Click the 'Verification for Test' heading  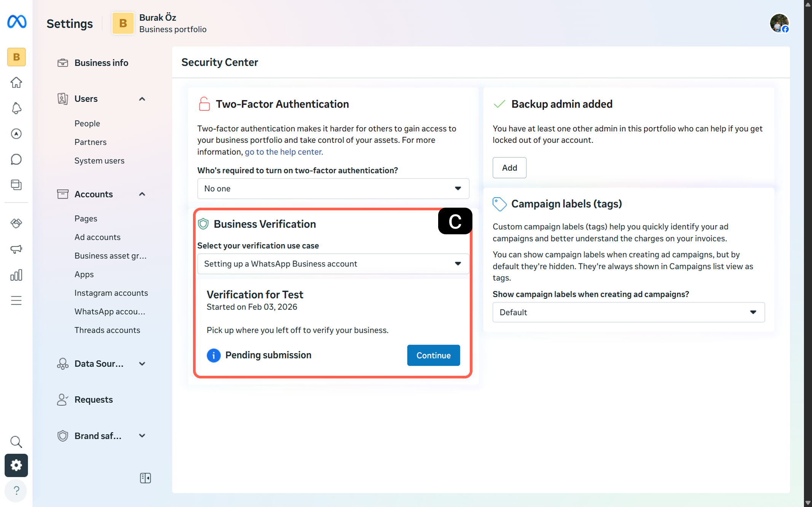coord(255,294)
